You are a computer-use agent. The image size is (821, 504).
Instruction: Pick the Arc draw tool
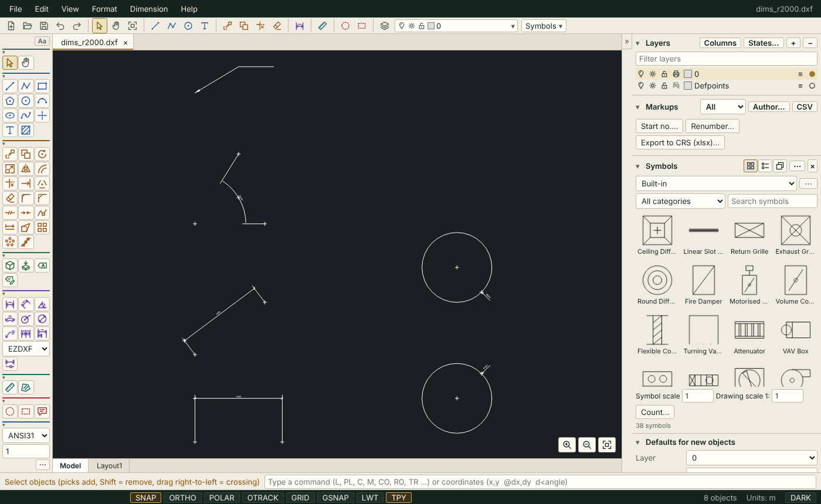pyautogui.click(x=42, y=101)
